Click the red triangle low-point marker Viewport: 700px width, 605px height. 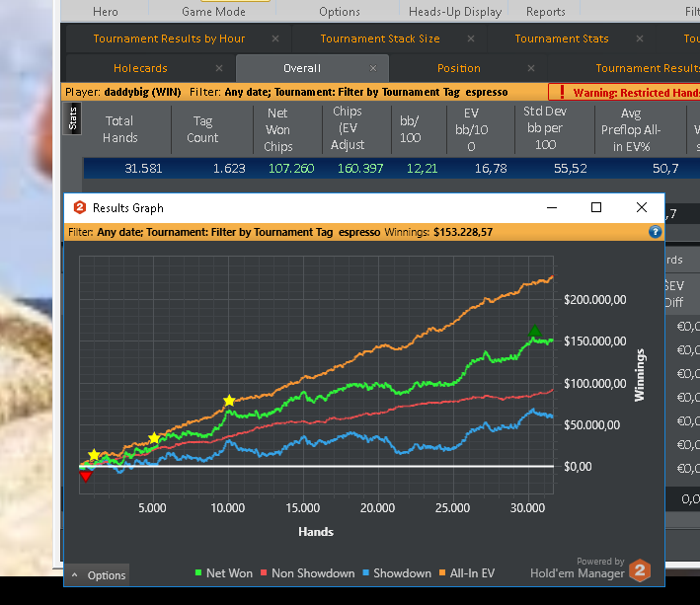coord(86,476)
